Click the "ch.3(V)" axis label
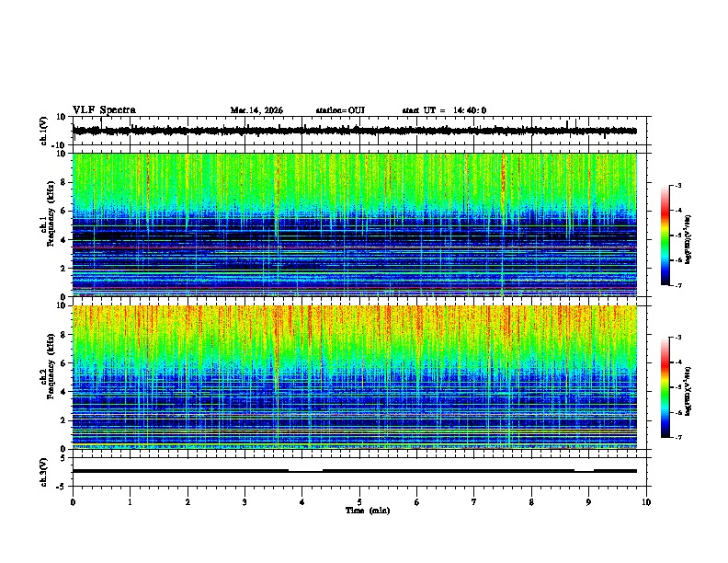The image size is (728, 563). tap(44, 472)
